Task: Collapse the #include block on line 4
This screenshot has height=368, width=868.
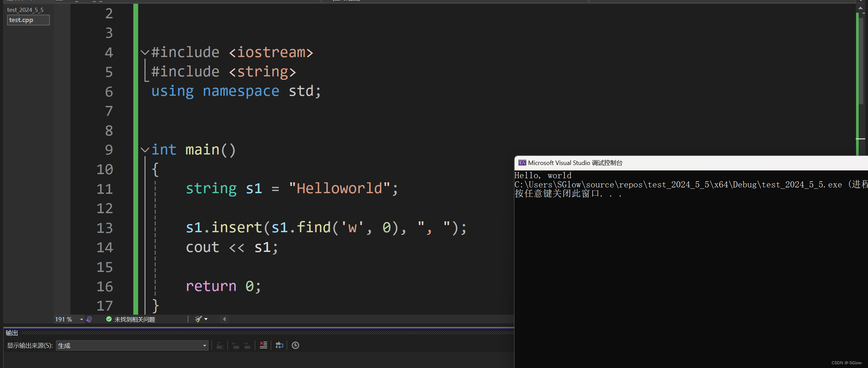Action: click(x=145, y=52)
